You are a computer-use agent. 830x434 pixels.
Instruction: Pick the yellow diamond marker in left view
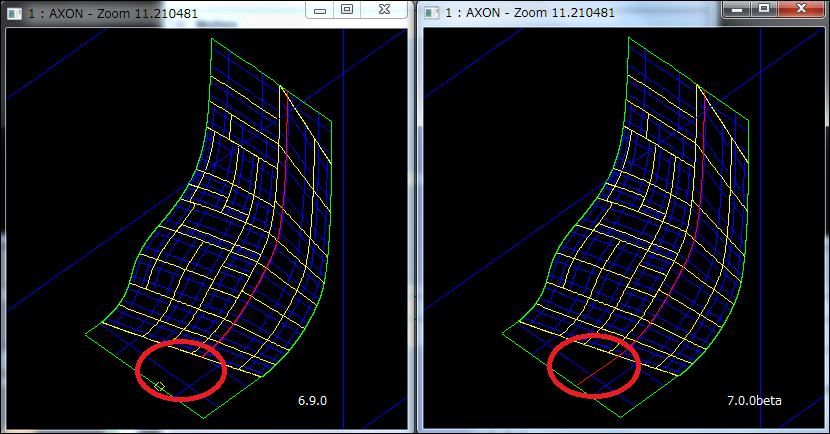pyautogui.click(x=160, y=385)
